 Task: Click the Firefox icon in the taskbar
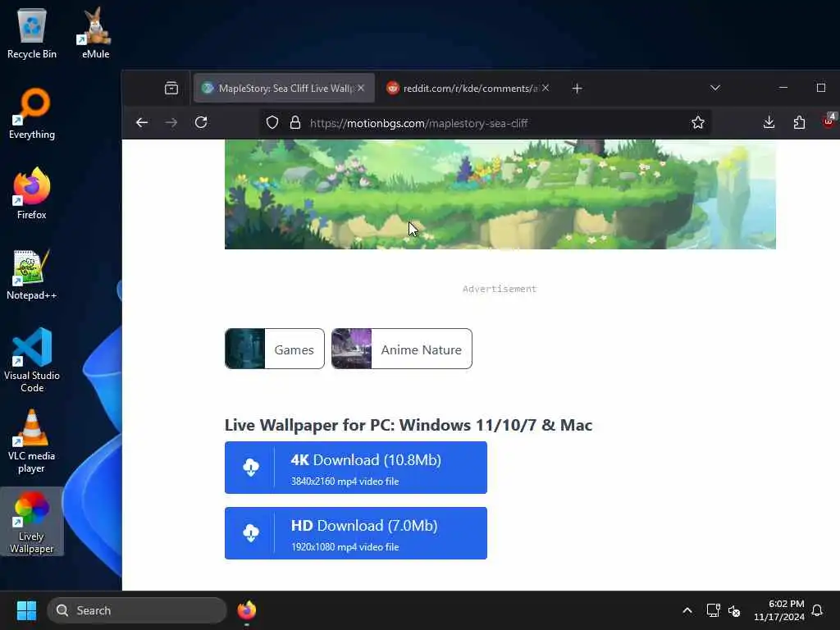click(x=246, y=610)
